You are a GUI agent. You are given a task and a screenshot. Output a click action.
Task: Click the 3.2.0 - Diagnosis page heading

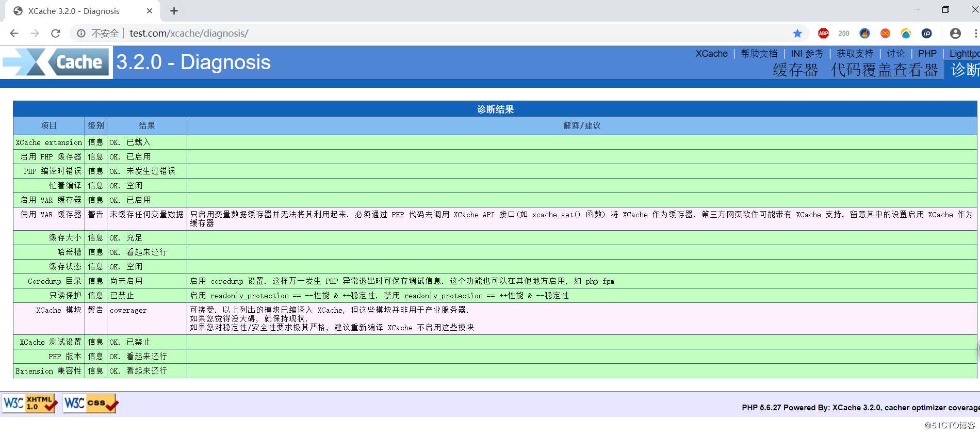click(x=193, y=62)
